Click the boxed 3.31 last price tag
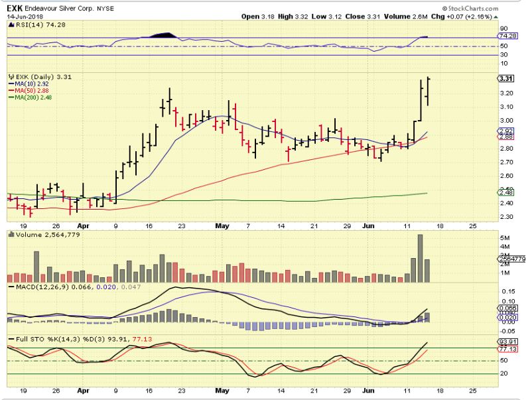The height and width of the screenshot is (400, 532). point(506,79)
